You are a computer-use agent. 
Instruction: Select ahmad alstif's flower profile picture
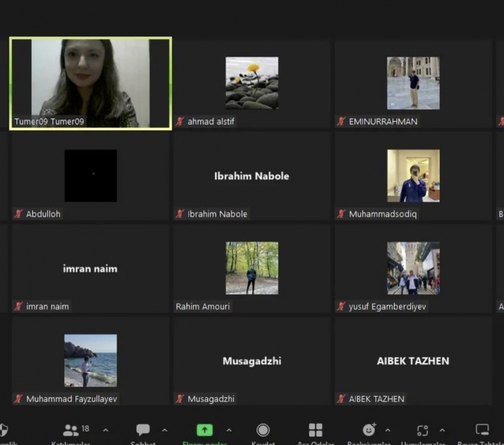click(252, 83)
